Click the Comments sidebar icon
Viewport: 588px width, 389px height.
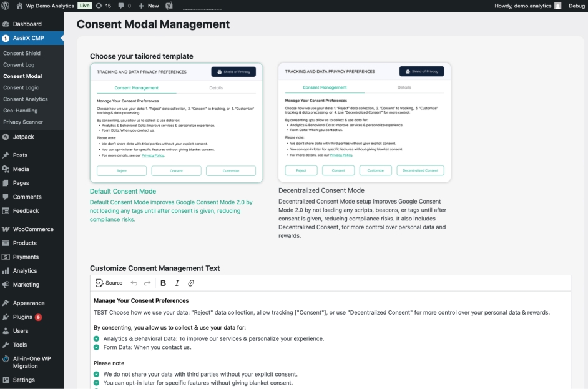[6, 197]
